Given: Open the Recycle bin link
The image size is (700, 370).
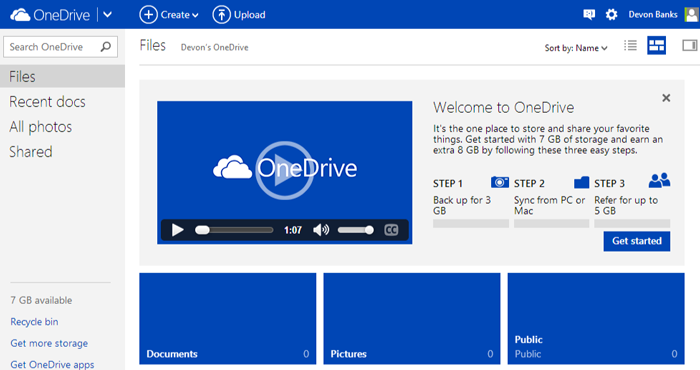Looking at the screenshot, I should pyautogui.click(x=34, y=322).
